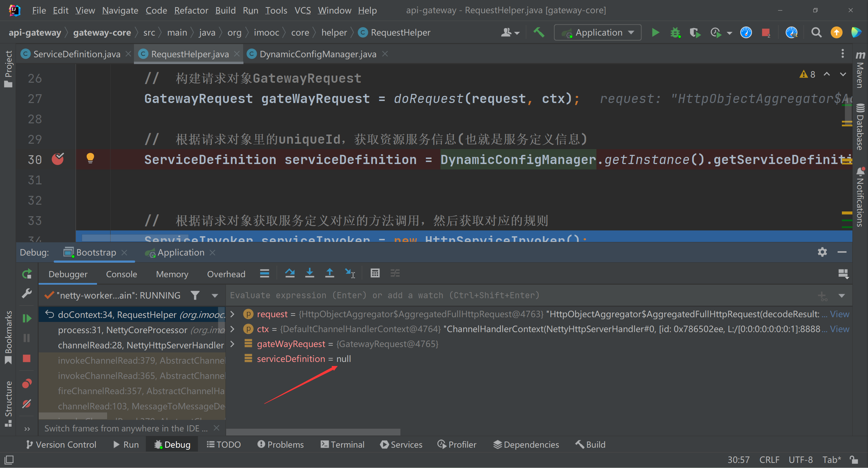This screenshot has height=468, width=868.
Task: Filter threads with the funnel icon
Action: click(x=195, y=296)
